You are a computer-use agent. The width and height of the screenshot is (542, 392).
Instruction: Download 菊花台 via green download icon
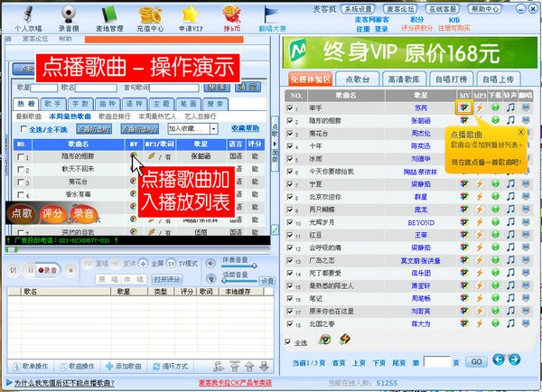(x=495, y=134)
